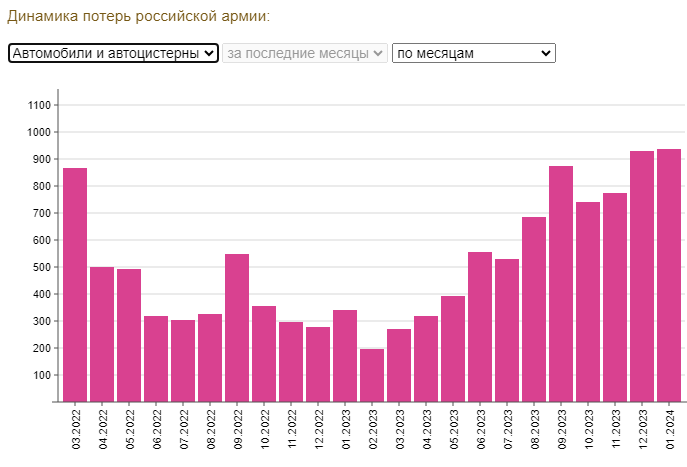
Task: Open the 'Автомобили и автоцистерны' category dropdown
Action: 113,53
